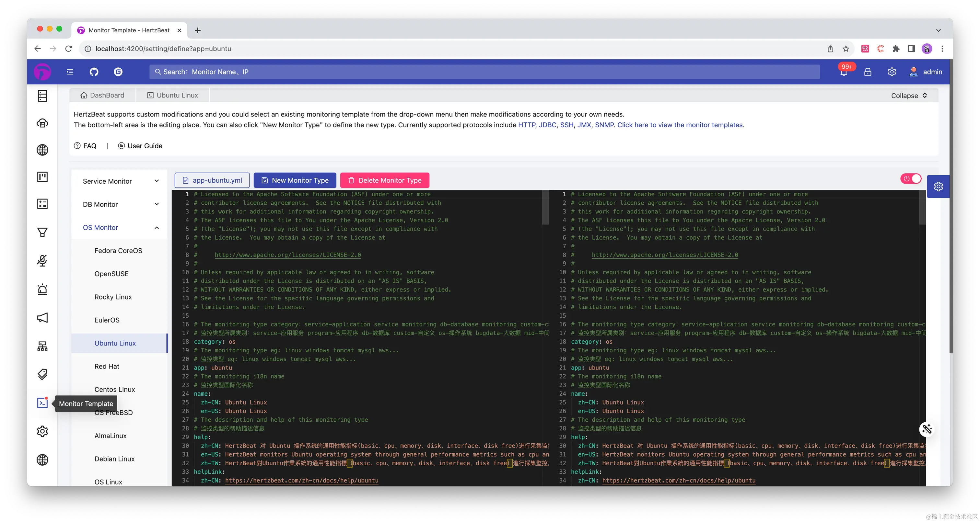Viewport: 980px width, 522px height.
Task: Click the Delete Monitor Type button
Action: click(x=385, y=180)
